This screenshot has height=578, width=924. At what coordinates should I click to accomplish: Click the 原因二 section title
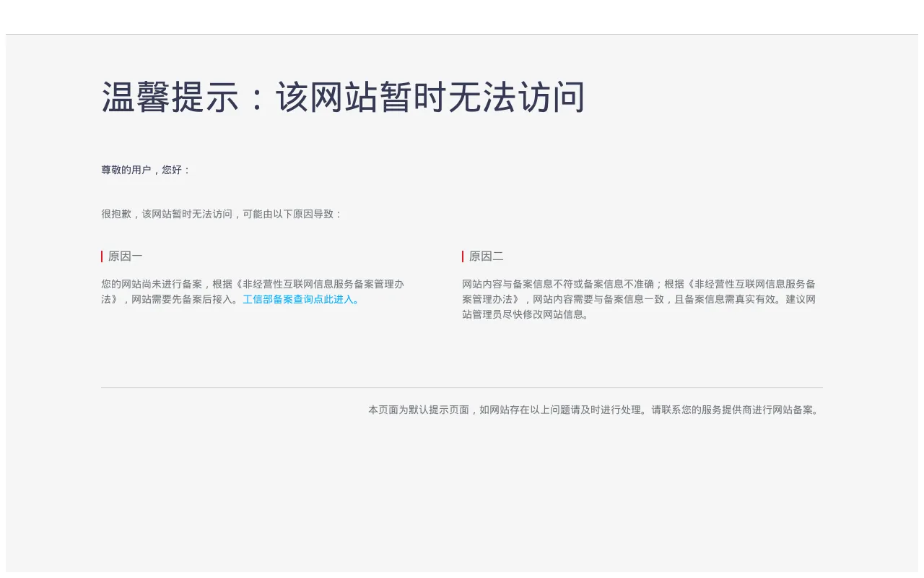pyautogui.click(x=486, y=256)
